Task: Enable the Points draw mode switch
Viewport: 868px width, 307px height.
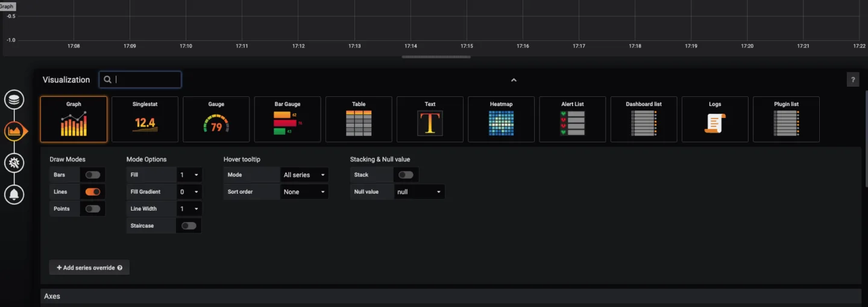Action: pos(93,209)
